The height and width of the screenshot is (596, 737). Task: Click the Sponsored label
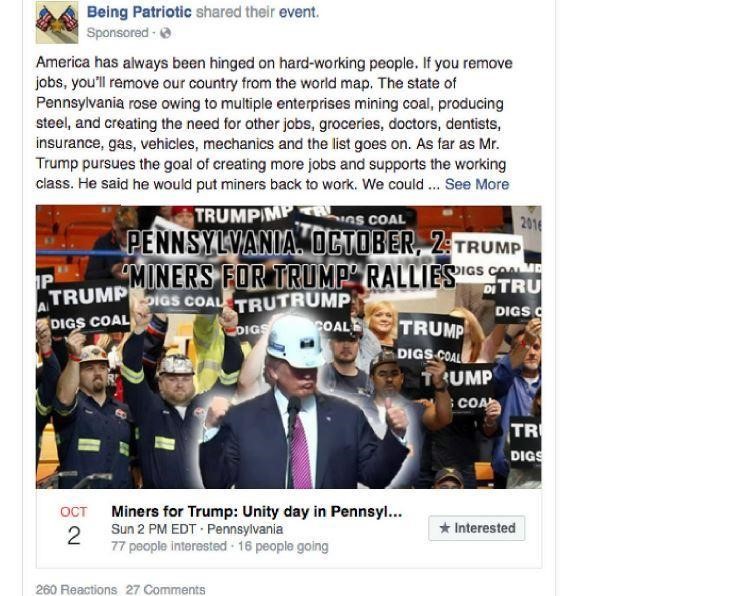click(x=118, y=33)
